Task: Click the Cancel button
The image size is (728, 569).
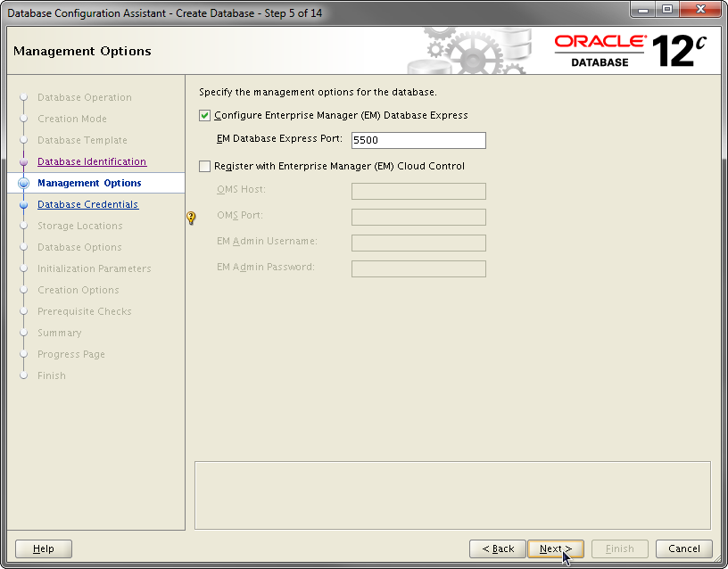Action: tap(684, 548)
